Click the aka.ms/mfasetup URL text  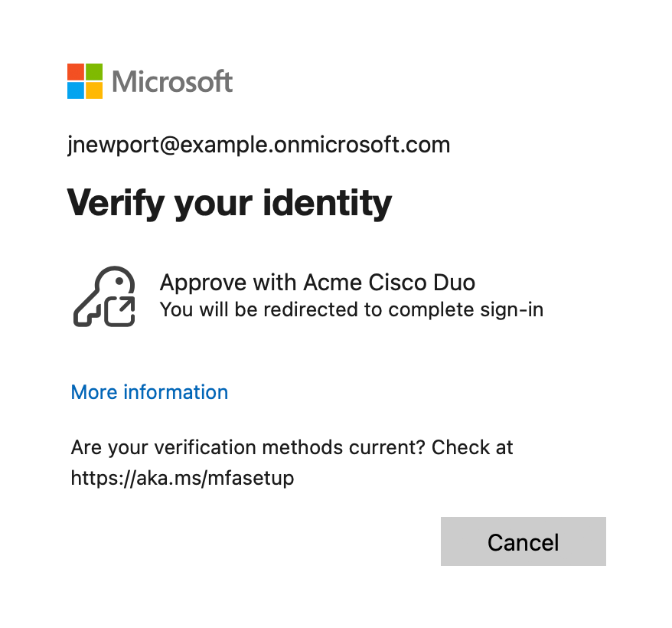[182, 478]
